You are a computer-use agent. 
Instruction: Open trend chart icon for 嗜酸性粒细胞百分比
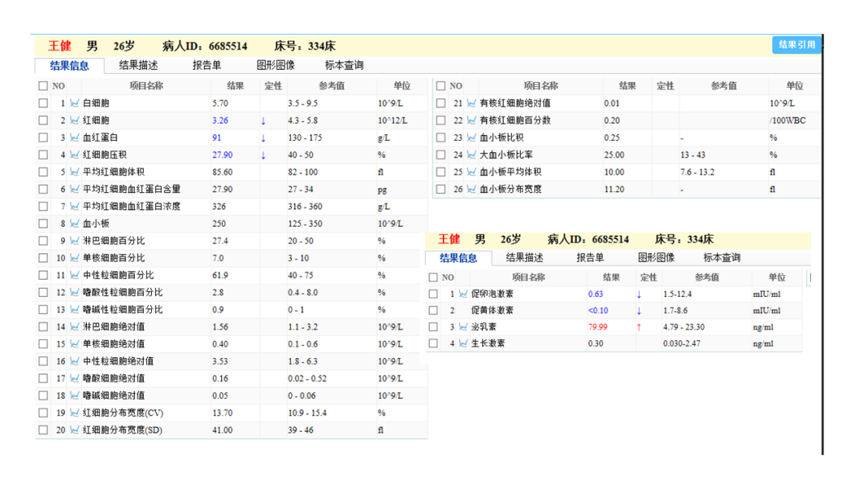(x=74, y=292)
